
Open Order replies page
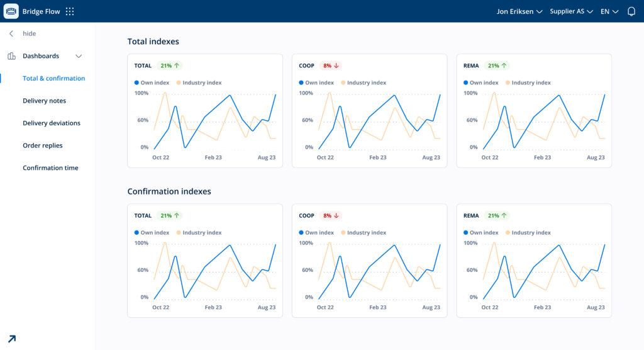coord(43,145)
